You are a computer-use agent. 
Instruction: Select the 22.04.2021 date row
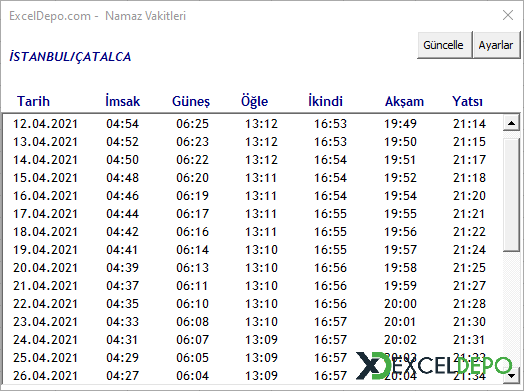[252, 304]
